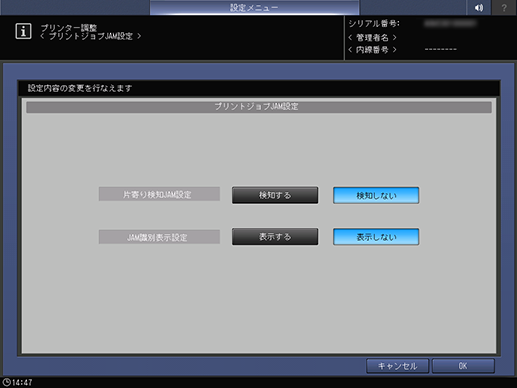Click the JAM識別表示設定 label
This screenshot has width=517, height=388.
pyautogui.click(x=159, y=237)
